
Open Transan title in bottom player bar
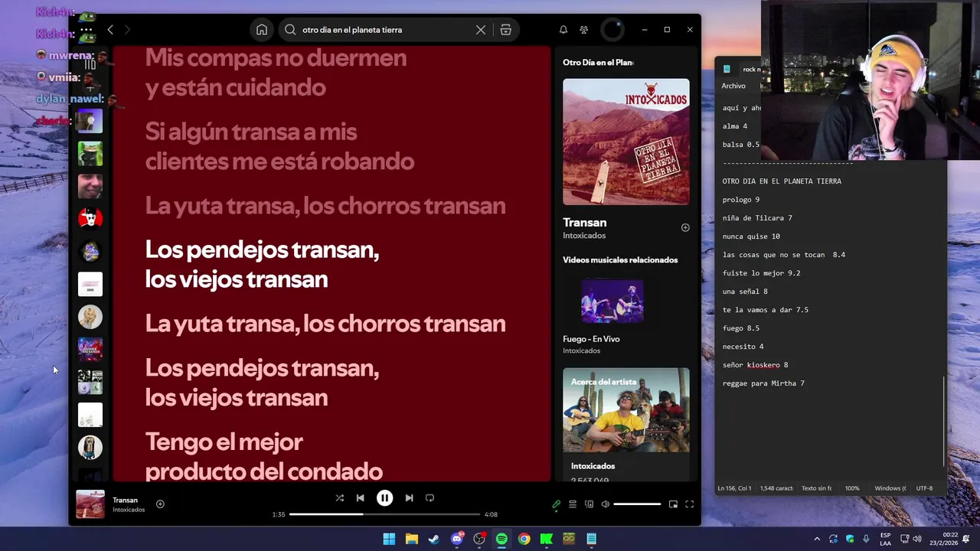pos(126,500)
